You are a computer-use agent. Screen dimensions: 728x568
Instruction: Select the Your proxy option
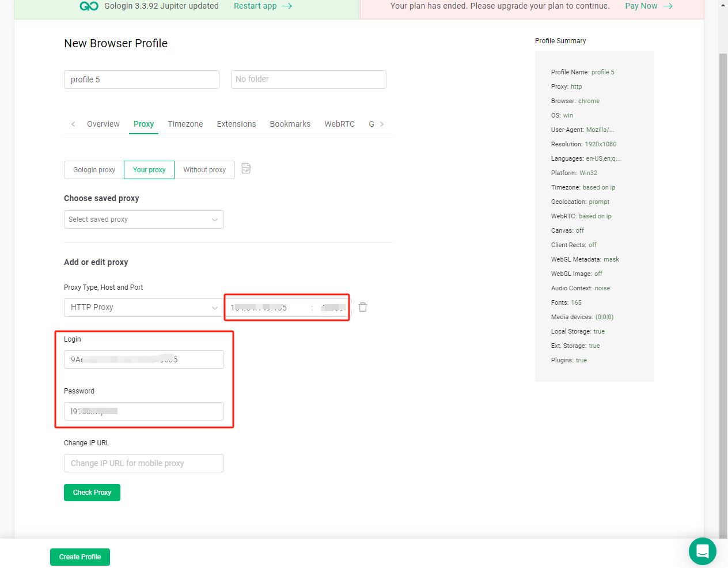[149, 170]
